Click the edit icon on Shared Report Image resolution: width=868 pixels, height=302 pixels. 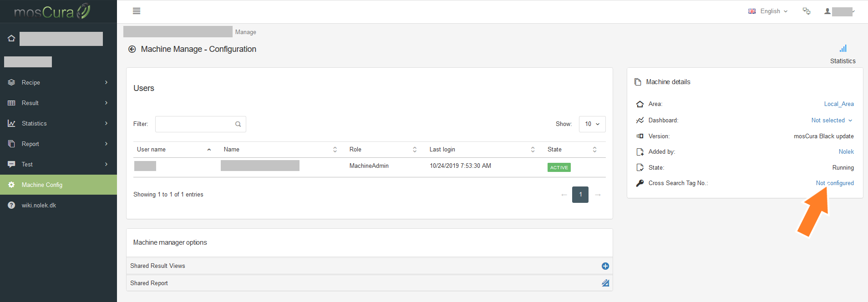[x=605, y=283]
